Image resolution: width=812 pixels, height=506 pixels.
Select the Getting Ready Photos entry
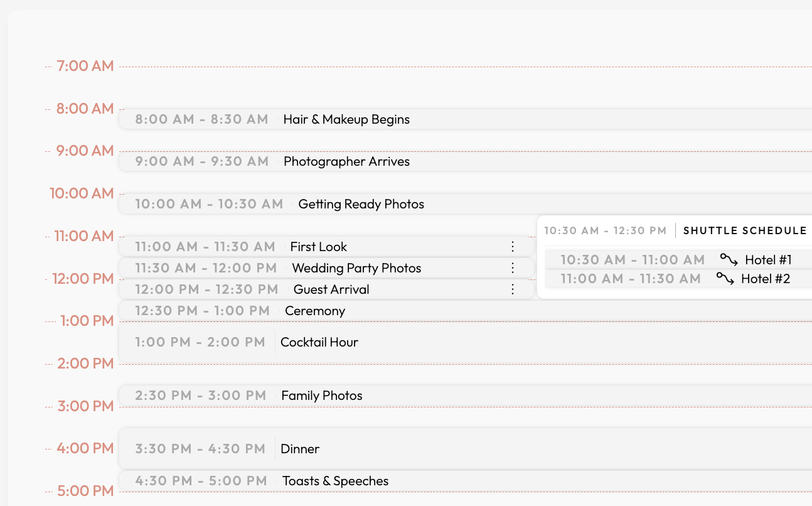tap(465, 204)
